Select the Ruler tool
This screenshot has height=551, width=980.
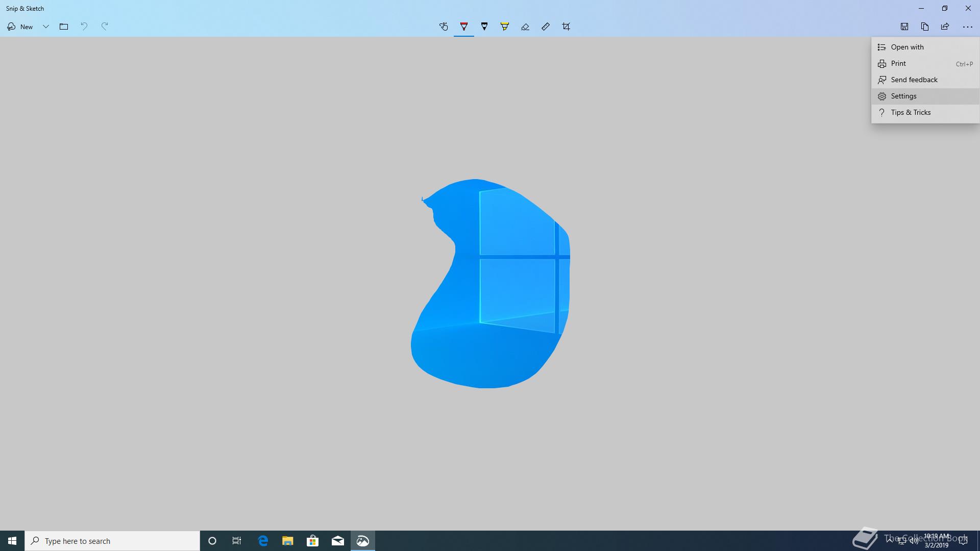[546, 27]
